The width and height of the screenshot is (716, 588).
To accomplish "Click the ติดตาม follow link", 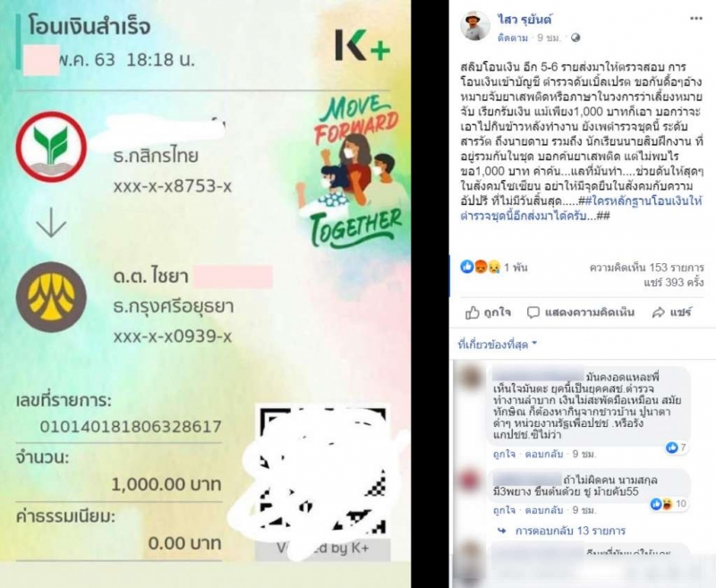I will pyautogui.click(x=513, y=38).
